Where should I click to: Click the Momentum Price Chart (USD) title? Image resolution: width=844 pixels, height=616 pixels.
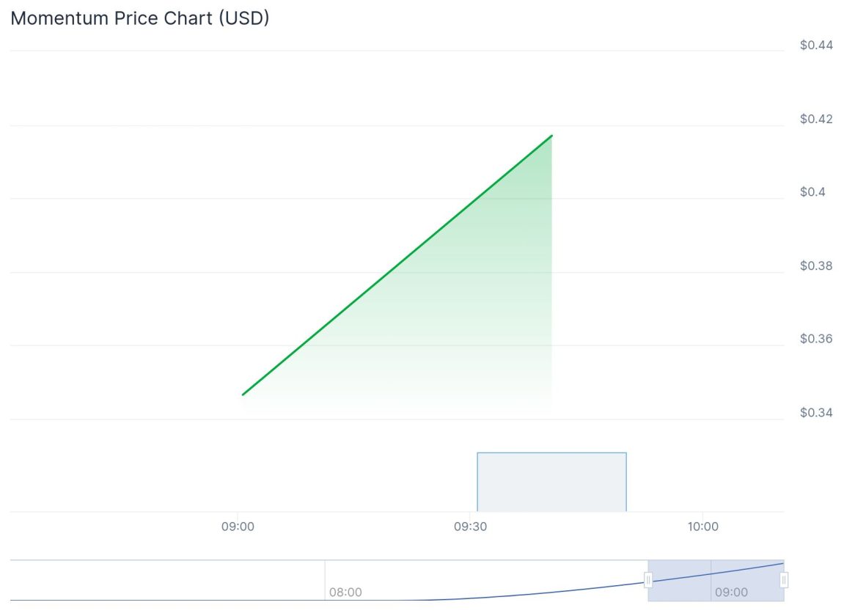click(x=140, y=18)
